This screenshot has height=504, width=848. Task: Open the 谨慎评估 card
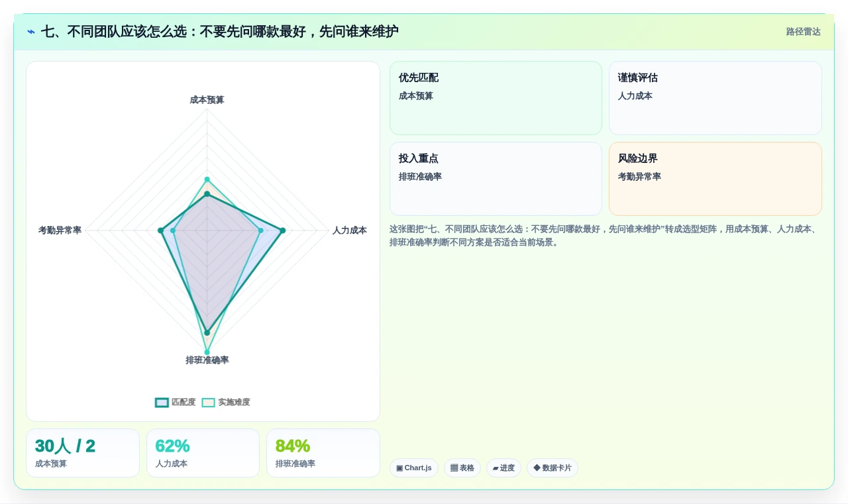pos(715,98)
